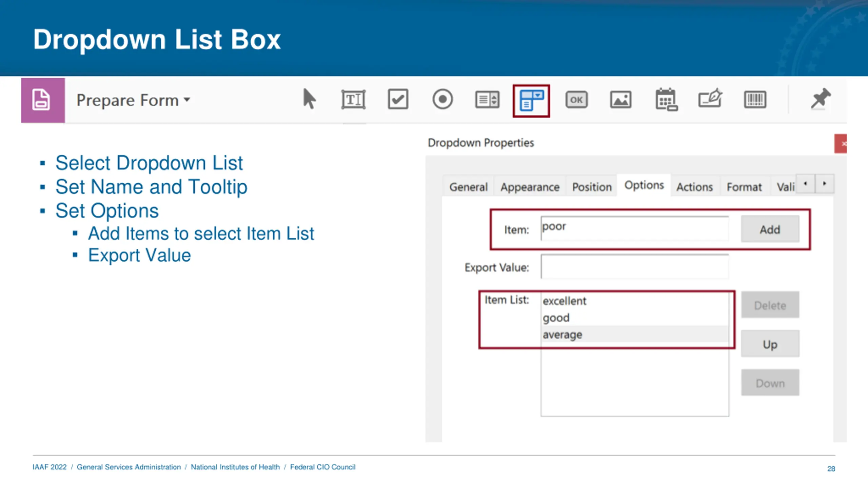
Task: Select average in the Item List
Action: pyautogui.click(x=635, y=334)
